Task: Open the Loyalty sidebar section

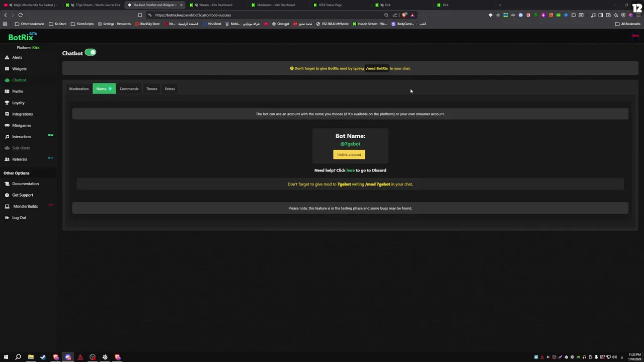Action: coord(18,103)
